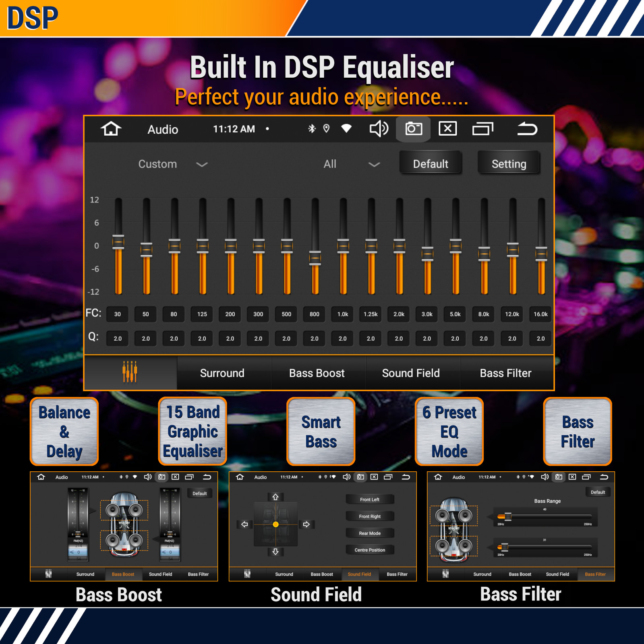
Task: Switch to the Bass Boost tab
Action: pos(317,373)
